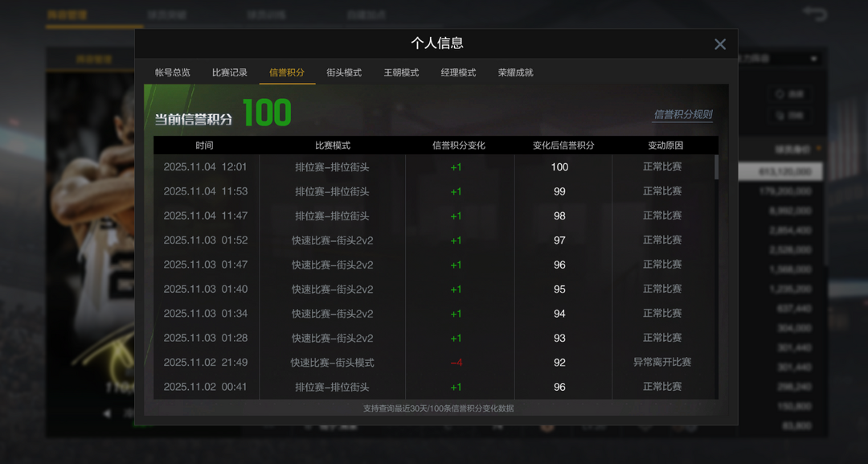The height and width of the screenshot is (464, 868).
Task: Click the 个人信息 dialog title
Action: (x=436, y=43)
